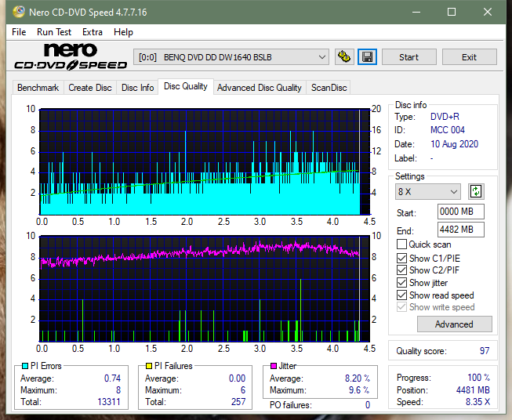Enable the Quick scan checkbox

pos(401,244)
